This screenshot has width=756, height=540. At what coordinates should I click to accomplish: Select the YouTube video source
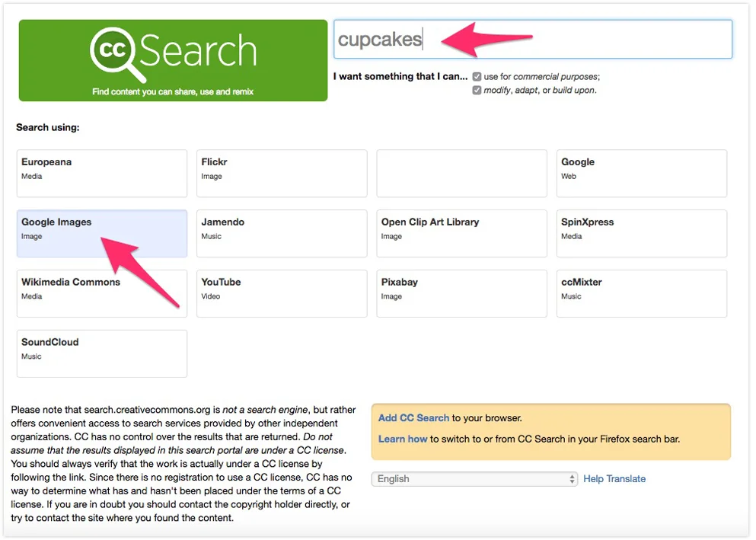tap(282, 293)
